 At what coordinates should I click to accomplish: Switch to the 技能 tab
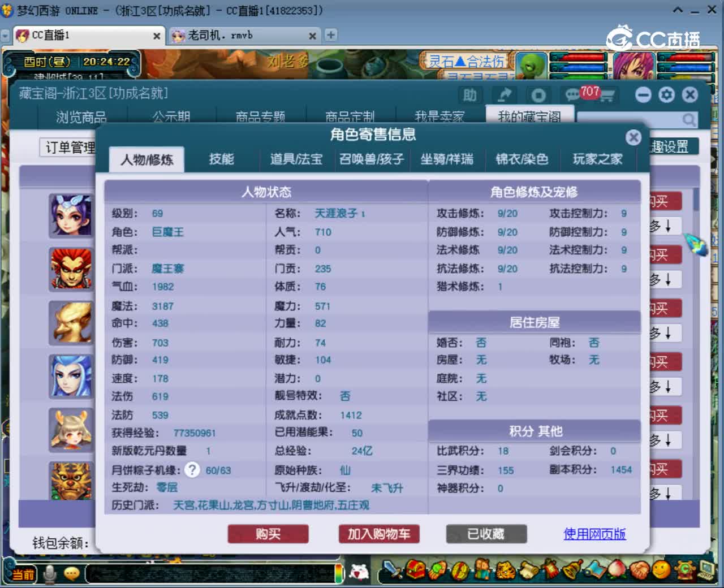coord(221,159)
